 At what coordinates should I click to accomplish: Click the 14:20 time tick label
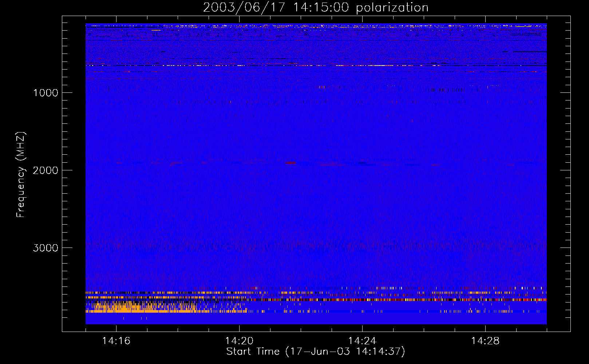[x=239, y=341]
